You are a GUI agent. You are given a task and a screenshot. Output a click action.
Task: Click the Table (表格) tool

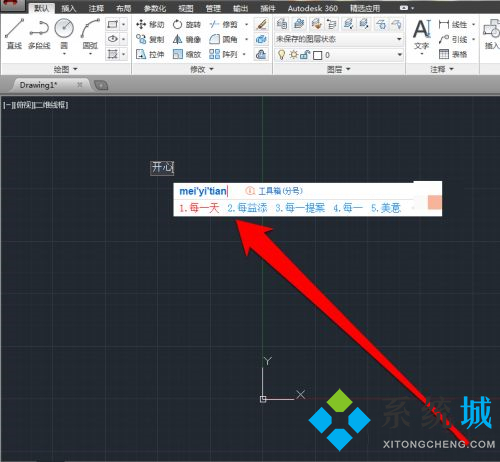click(x=453, y=54)
